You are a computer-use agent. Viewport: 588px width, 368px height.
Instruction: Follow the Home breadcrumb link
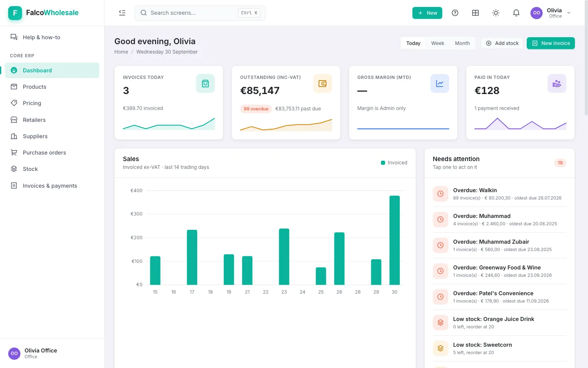point(121,52)
